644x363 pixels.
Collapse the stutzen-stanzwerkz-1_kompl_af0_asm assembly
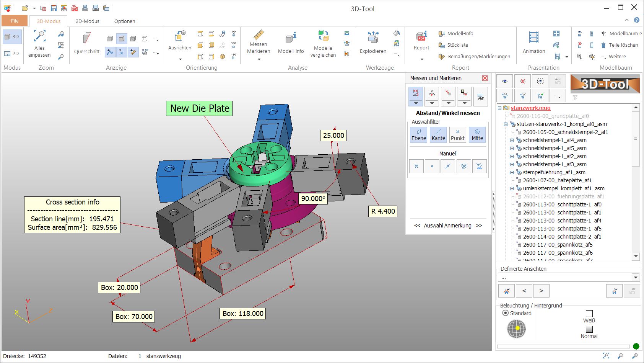point(506,124)
